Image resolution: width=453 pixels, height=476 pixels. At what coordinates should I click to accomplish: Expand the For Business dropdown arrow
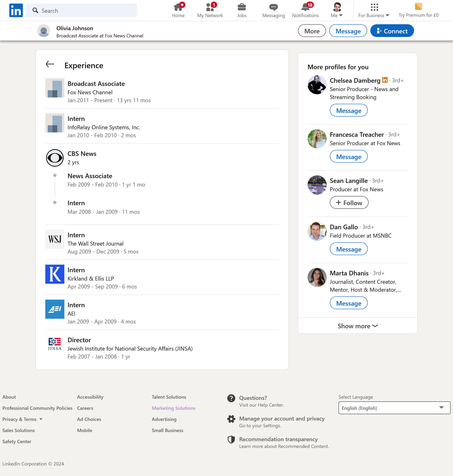(x=388, y=15)
